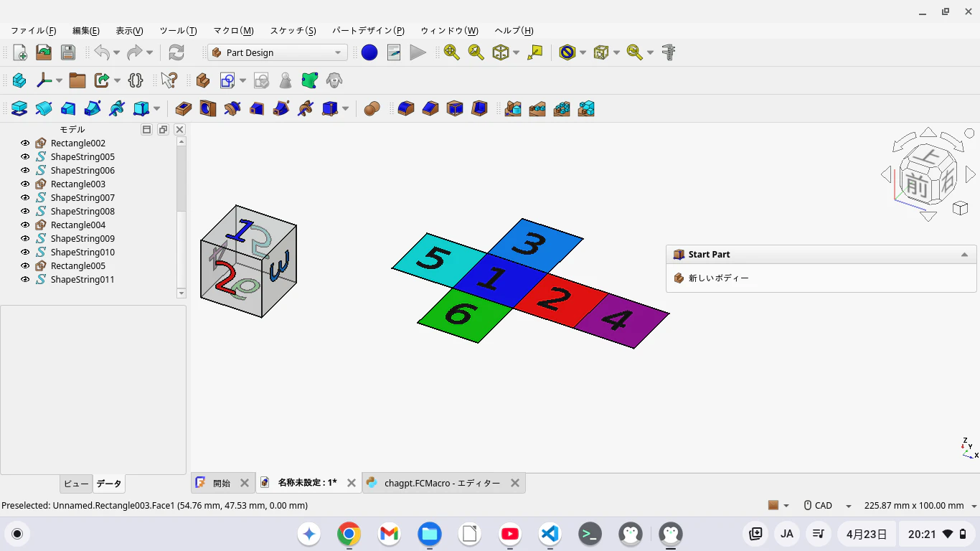This screenshot has width=980, height=551.
Task: Switch to the chagpt.FCMacro editor tab
Action: click(x=443, y=483)
